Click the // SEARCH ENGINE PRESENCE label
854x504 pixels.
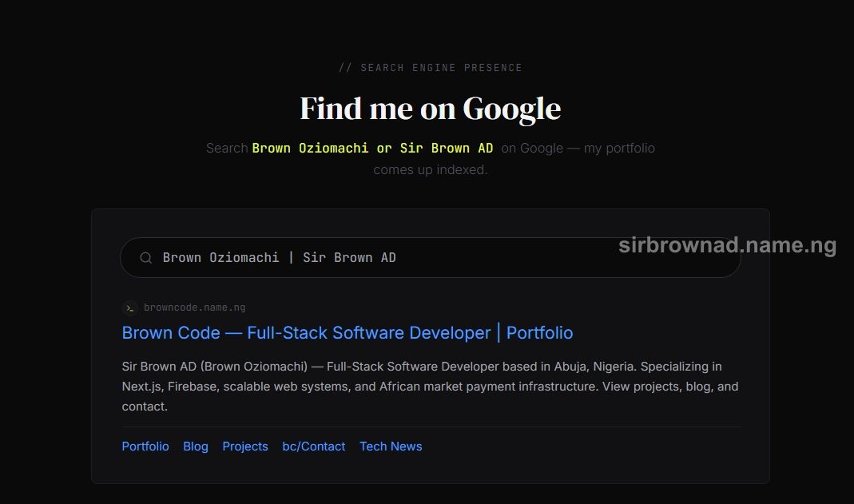point(431,67)
